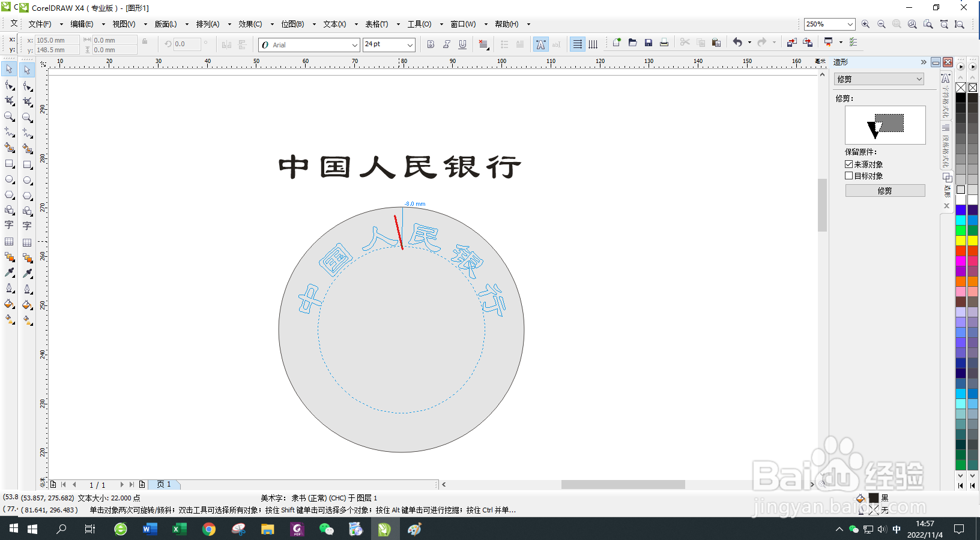This screenshot has width=980, height=540.
Task: Open the Character Formatting icon
Action: coord(540,44)
